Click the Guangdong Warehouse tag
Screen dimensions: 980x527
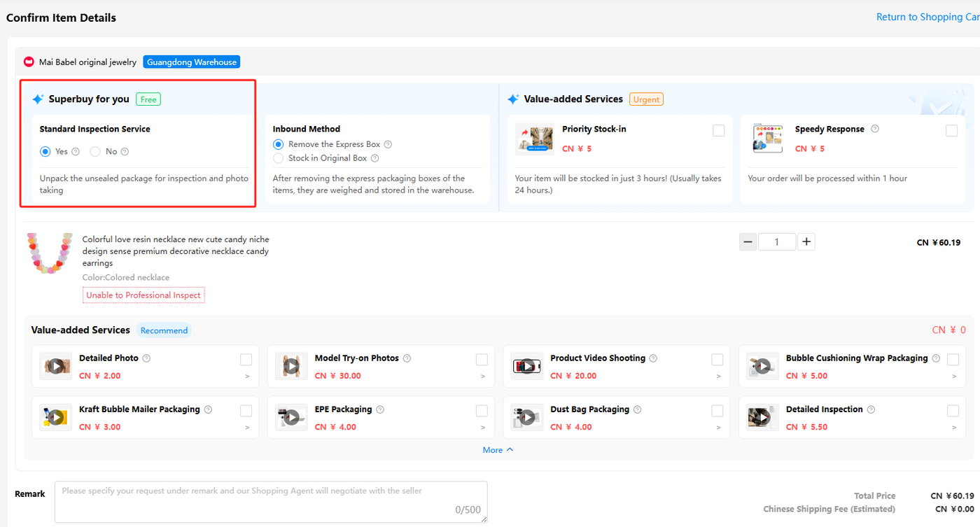click(192, 62)
